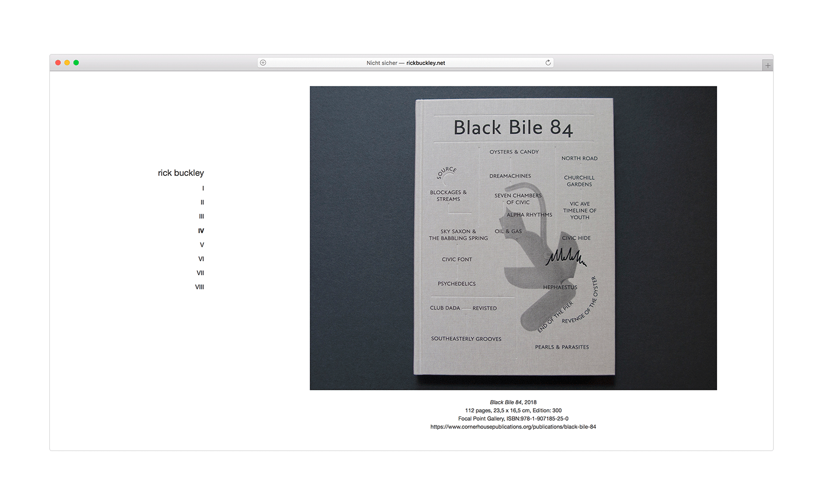Select section III in the side menu
This screenshot has width=823, height=504.
coord(202,217)
